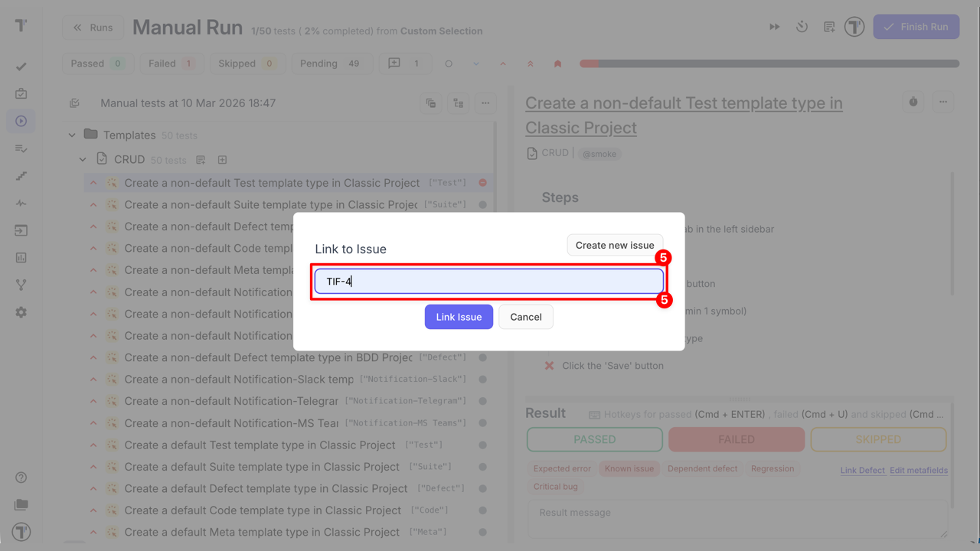Select the Runs play icon in left sidebar
Screen dimensions: 980x551
(21, 121)
